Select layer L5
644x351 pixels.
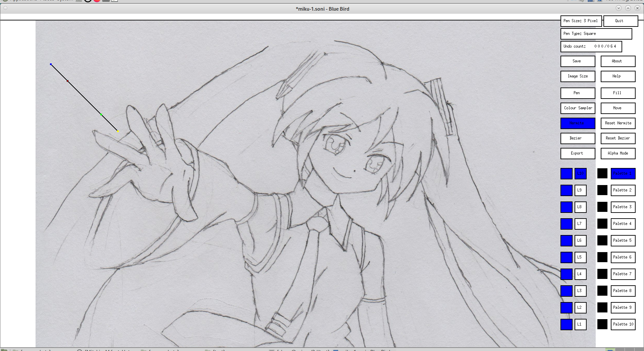click(x=581, y=257)
